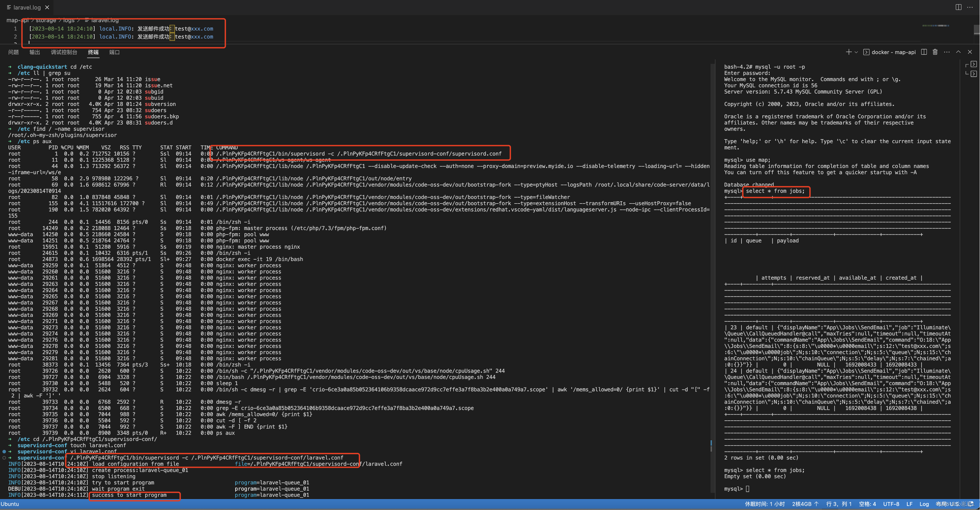Screen dimensions: 980x510
Task: Change indentation via 空格: 4
Action: click(x=867, y=504)
